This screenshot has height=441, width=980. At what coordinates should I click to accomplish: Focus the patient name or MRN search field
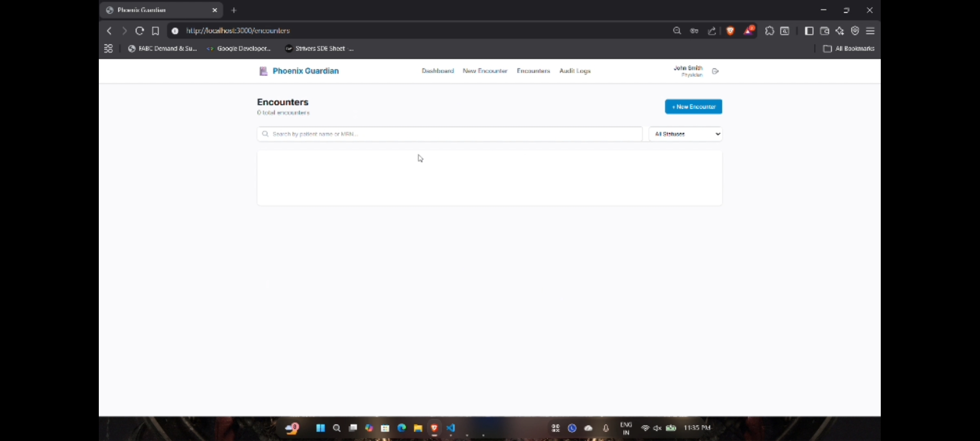click(449, 134)
